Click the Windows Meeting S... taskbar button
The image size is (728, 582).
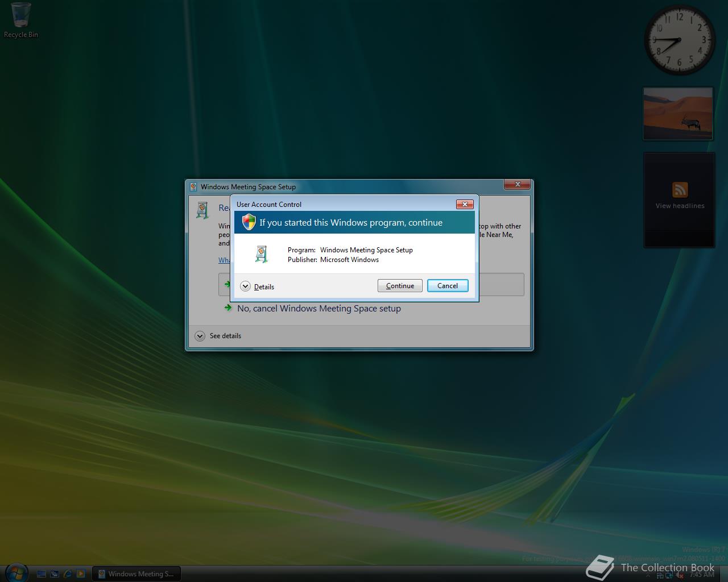pyautogui.click(x=136, y=574)
